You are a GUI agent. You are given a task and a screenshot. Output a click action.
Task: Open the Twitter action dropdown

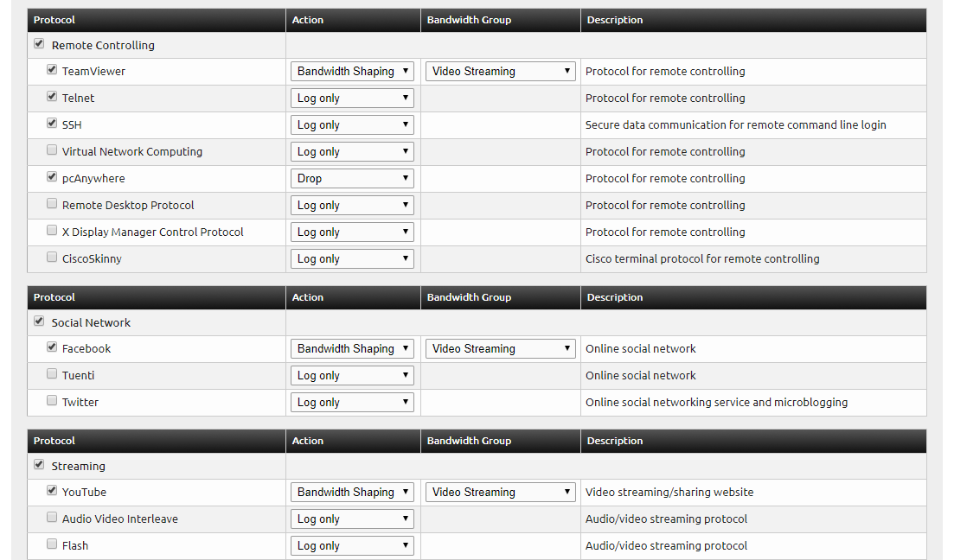(x=352, y=402)
